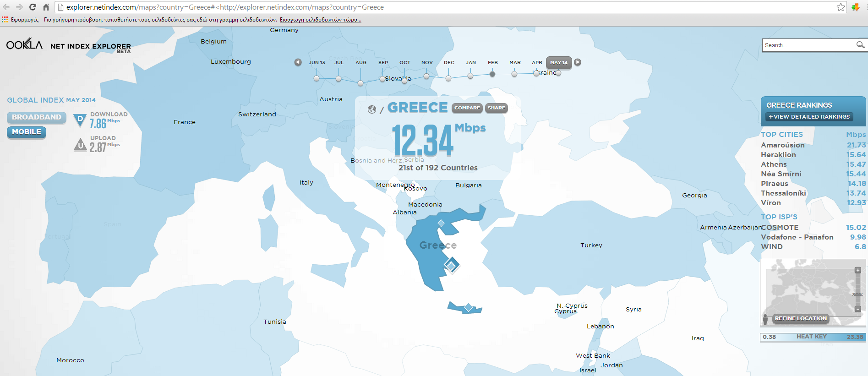Image resolution: width=868 pixels, height=376 pixels.
Task: Click the person icon near Refine Location
Action: (x=765, y=319)
